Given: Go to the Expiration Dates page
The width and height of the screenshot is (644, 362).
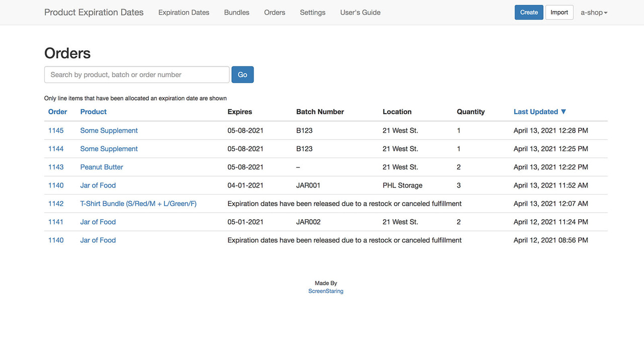Looking at the screenshot, I should (184, 12).
